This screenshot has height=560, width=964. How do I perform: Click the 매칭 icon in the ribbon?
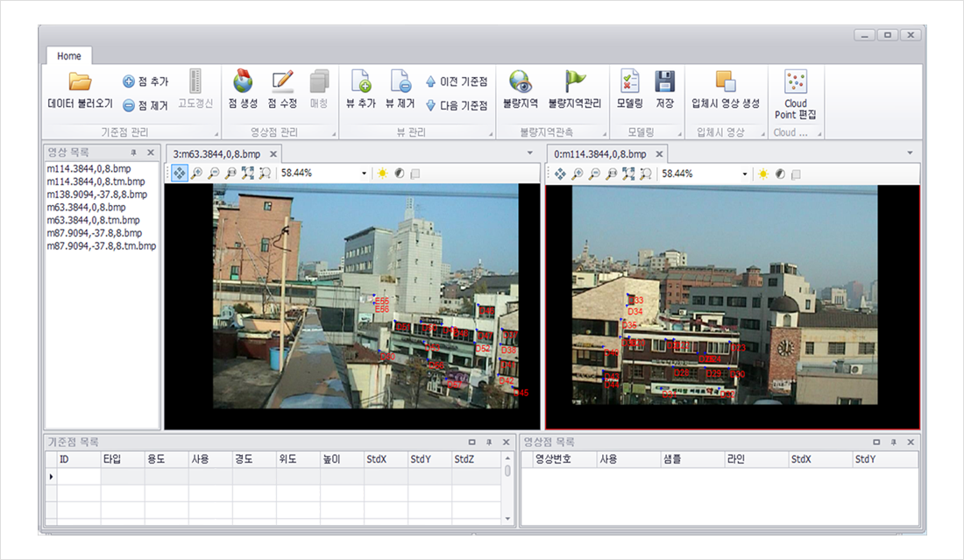pyautogui.click(x=319, y=82)
